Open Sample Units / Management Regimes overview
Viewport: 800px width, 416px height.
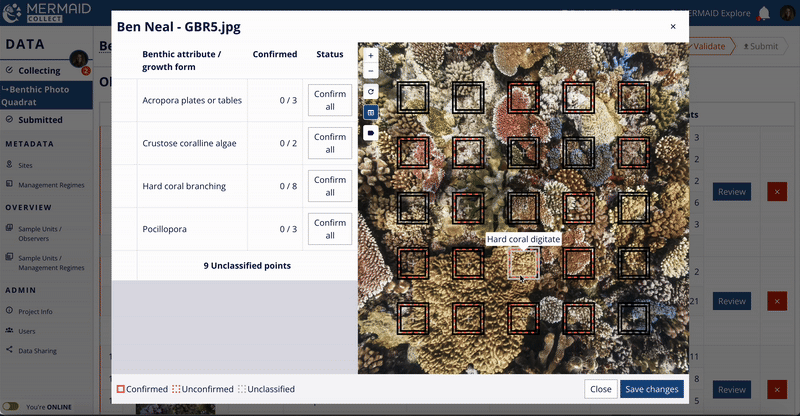[x=51, y=262]
